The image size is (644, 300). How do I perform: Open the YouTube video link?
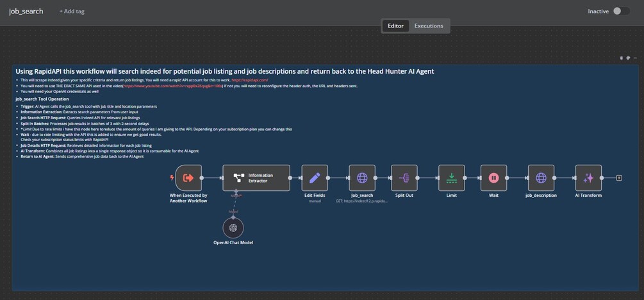(172, 86)
